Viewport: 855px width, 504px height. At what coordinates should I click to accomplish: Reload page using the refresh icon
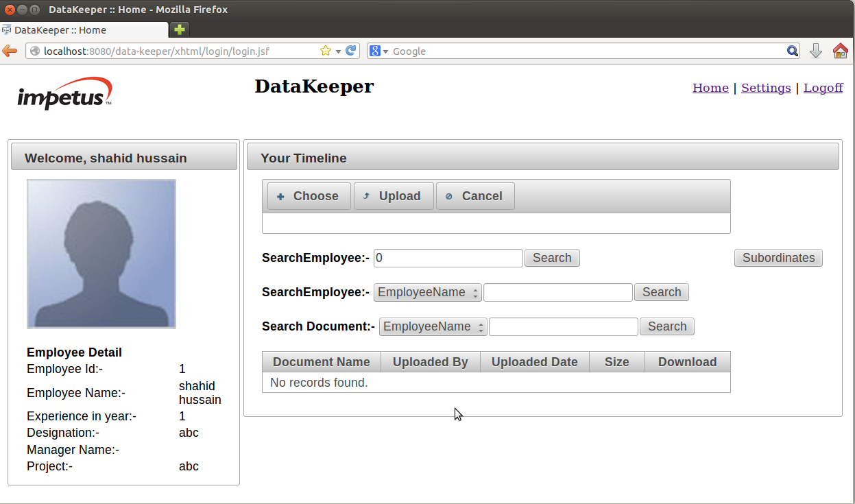(350, 51)
